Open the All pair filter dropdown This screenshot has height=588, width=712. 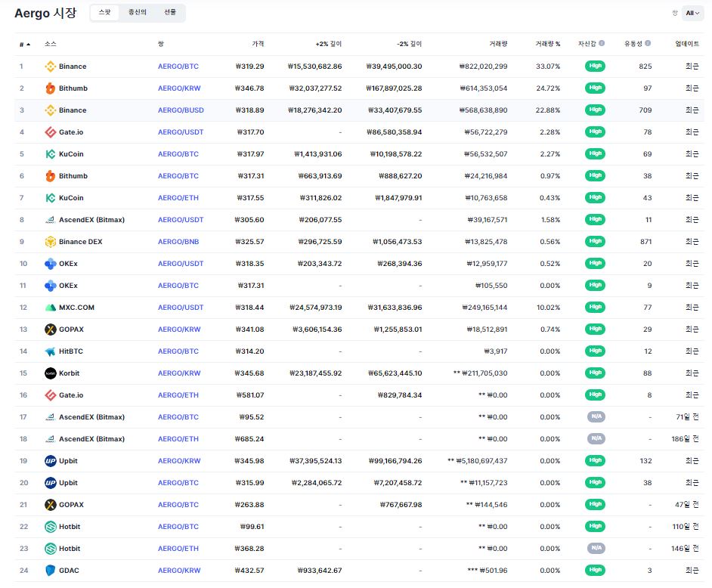tap(692, 13)
